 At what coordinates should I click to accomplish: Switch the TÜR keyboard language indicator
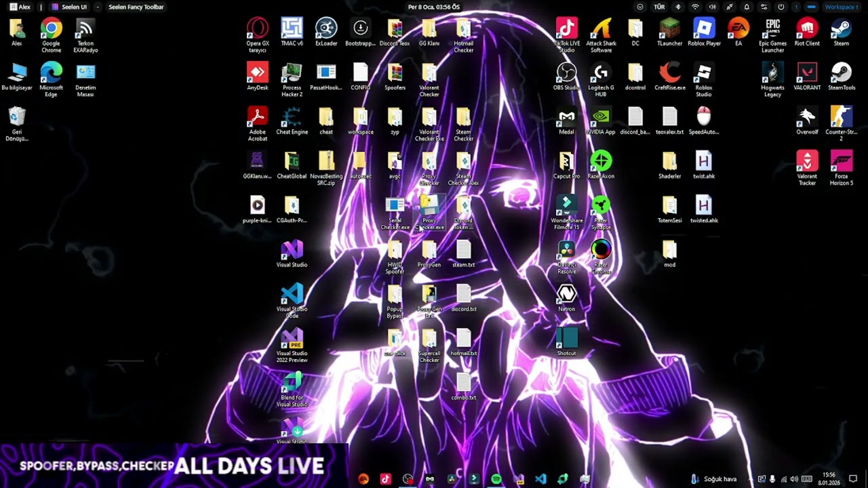coord(659,7)
